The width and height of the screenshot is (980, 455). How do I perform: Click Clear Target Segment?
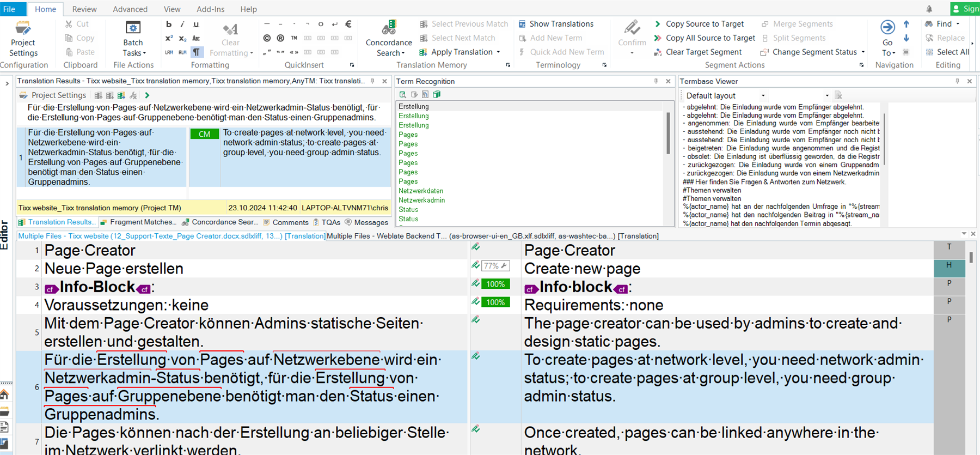click(698, 52)
